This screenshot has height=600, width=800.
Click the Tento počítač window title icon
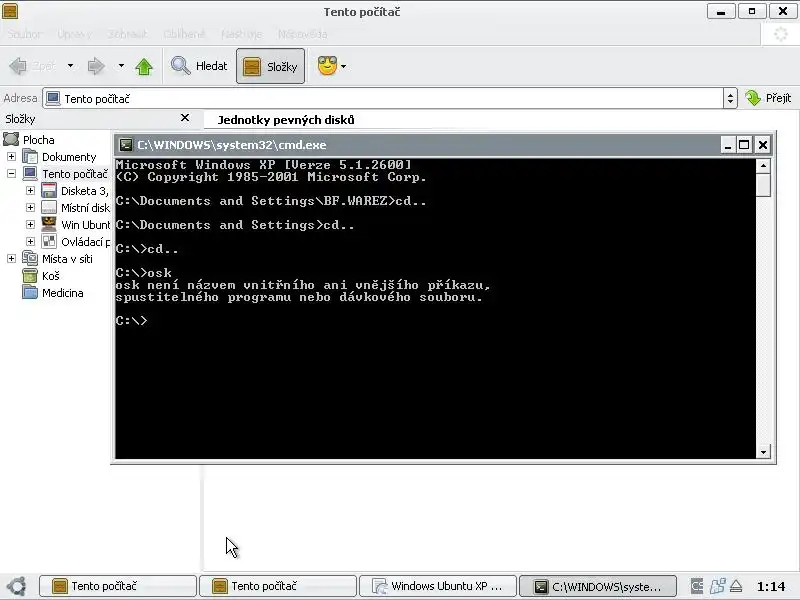point(10,11)
